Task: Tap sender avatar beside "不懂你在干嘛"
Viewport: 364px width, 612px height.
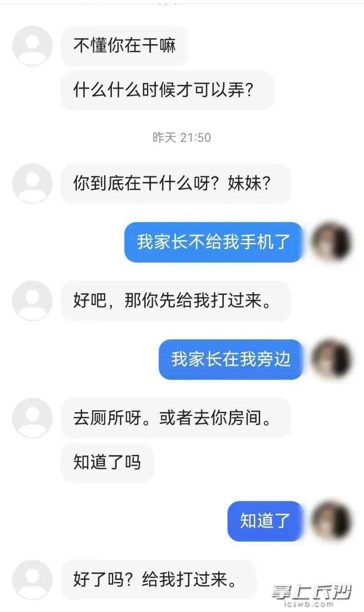Action: 32,46
